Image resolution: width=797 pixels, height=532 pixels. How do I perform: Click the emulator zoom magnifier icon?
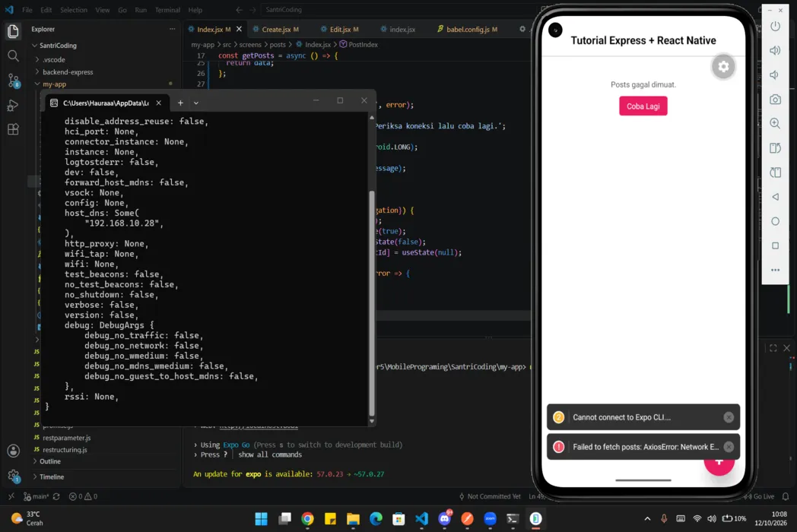775,123
